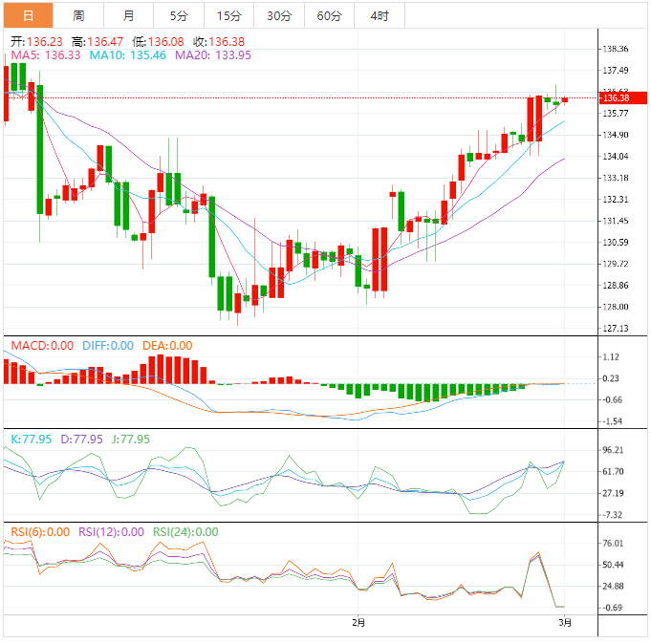
Task: Click the MA5: 136.33 indicator label
Action: [46, 55]
